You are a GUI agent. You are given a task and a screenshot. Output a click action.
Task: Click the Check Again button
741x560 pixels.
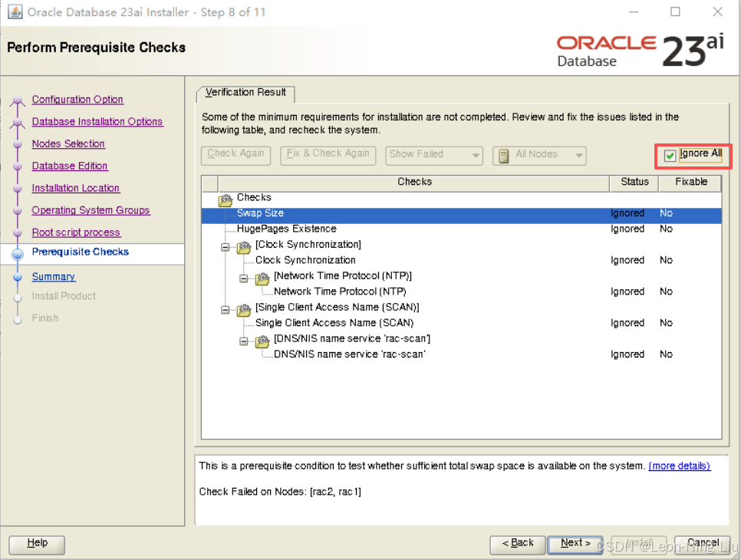click(x=235, y=155)
